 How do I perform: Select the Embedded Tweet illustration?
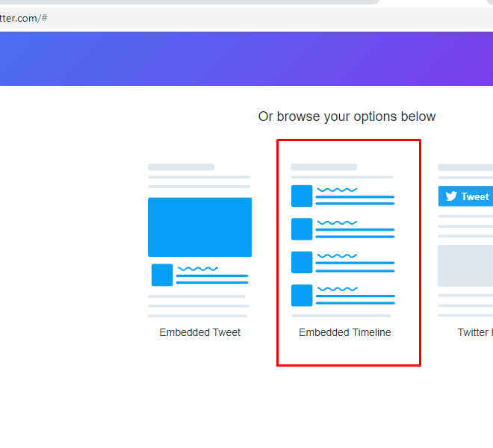point(199,240)
